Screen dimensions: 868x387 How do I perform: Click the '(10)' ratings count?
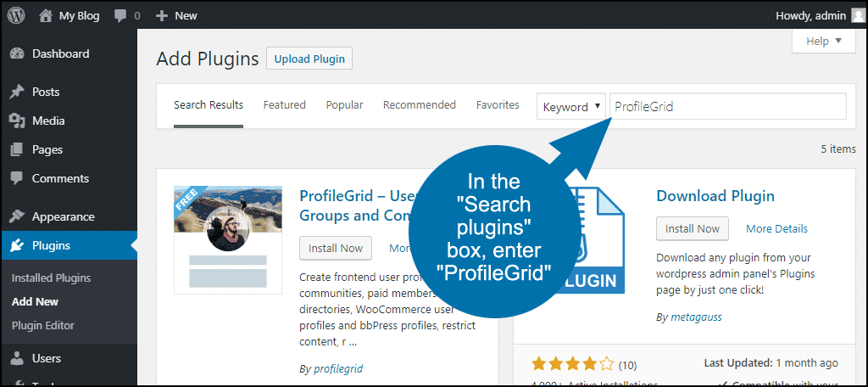tap(628, 365)
